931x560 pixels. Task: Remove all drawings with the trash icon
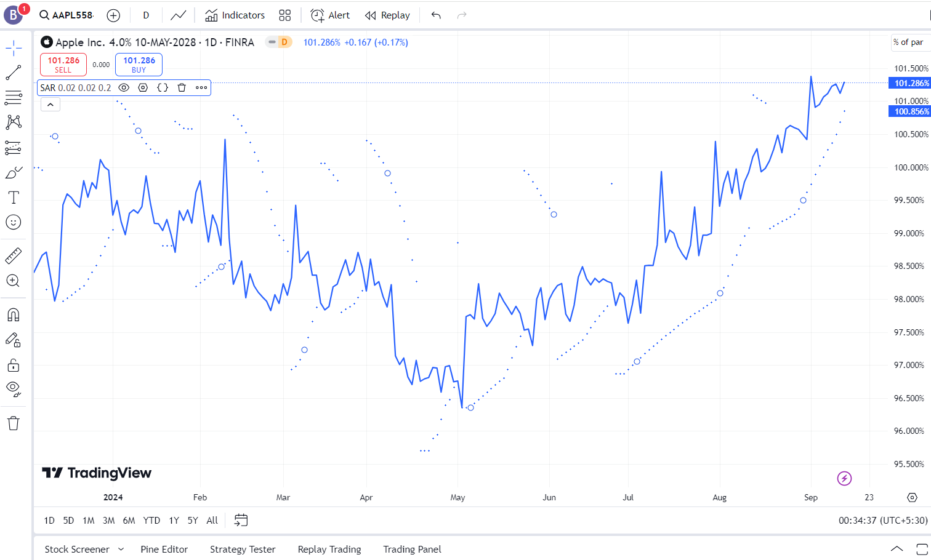point(14,423)
